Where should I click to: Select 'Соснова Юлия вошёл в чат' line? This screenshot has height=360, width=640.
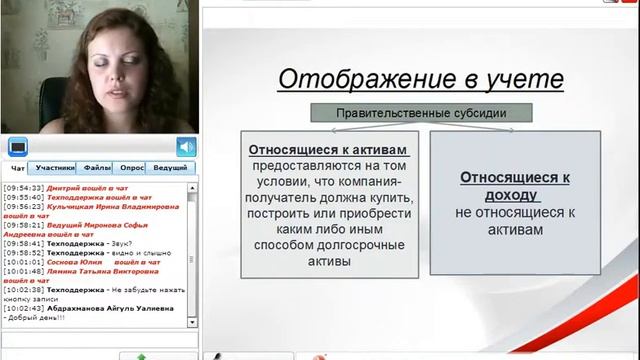tap(82, 262)
